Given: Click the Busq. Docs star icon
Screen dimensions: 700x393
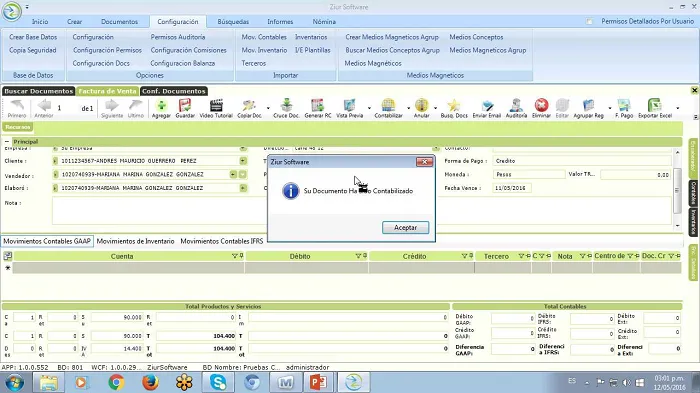Looking at the screenshot, I should pyautogui.click(x=454, y=106).
